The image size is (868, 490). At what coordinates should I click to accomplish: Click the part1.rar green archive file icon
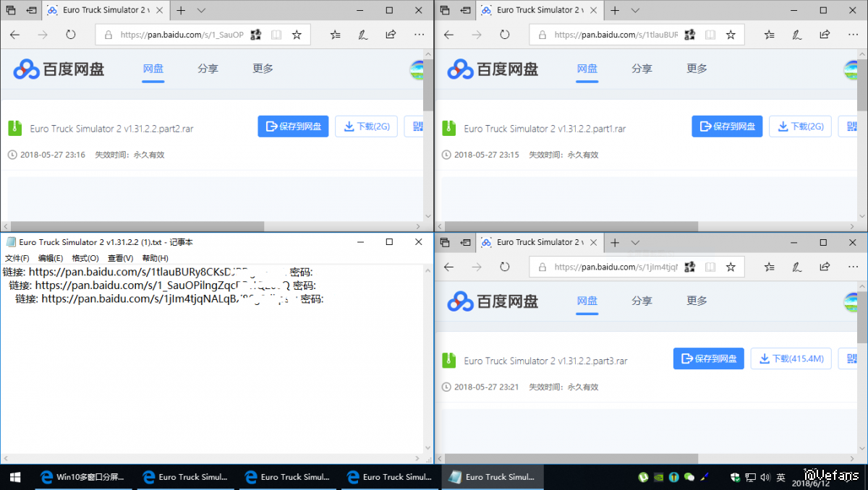pyautogui.click(x=448, y=128)
